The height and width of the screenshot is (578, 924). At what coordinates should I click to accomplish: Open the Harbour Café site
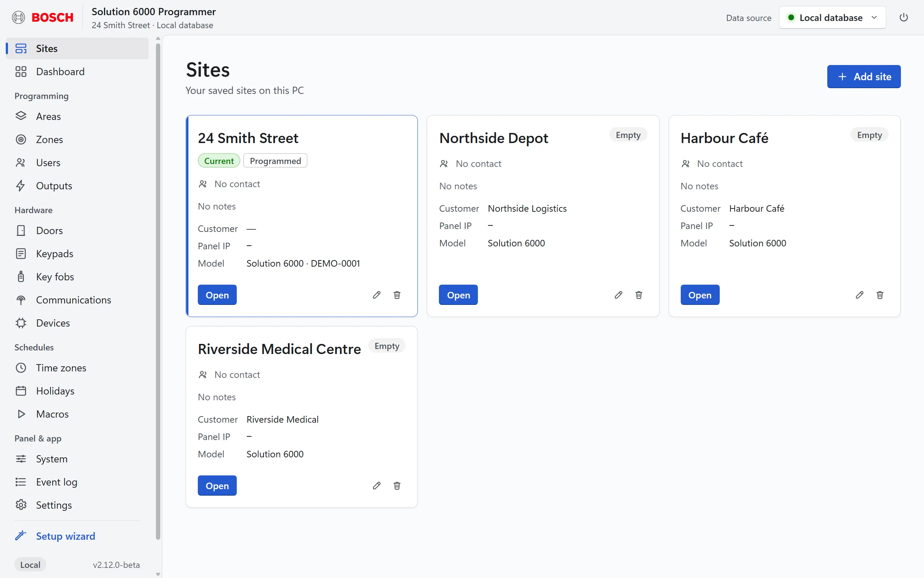click(699, 295)
